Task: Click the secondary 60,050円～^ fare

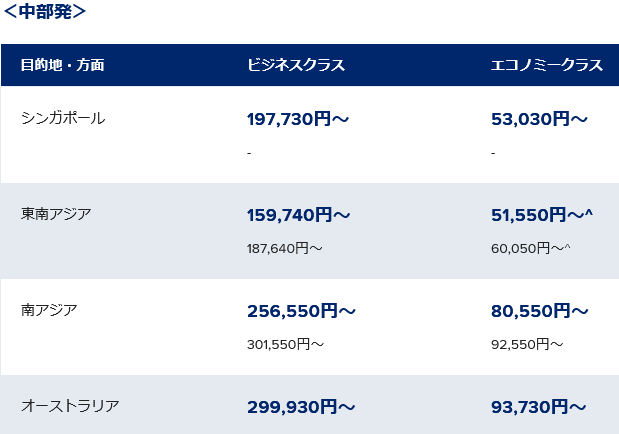Action: 531,248
